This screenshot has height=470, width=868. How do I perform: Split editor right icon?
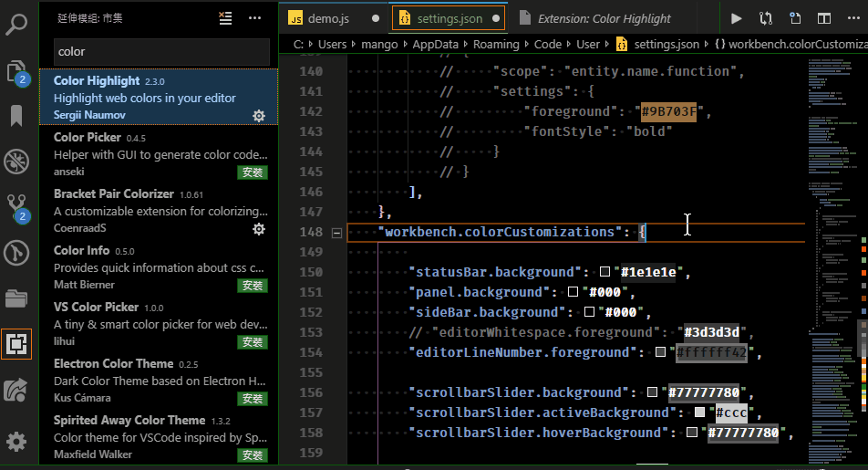tap(824, 18)
